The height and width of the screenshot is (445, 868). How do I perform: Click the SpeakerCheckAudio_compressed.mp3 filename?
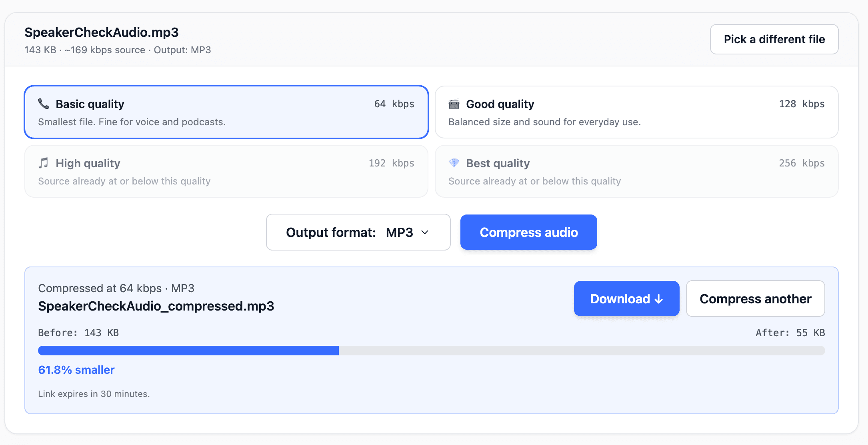(156, 306)
